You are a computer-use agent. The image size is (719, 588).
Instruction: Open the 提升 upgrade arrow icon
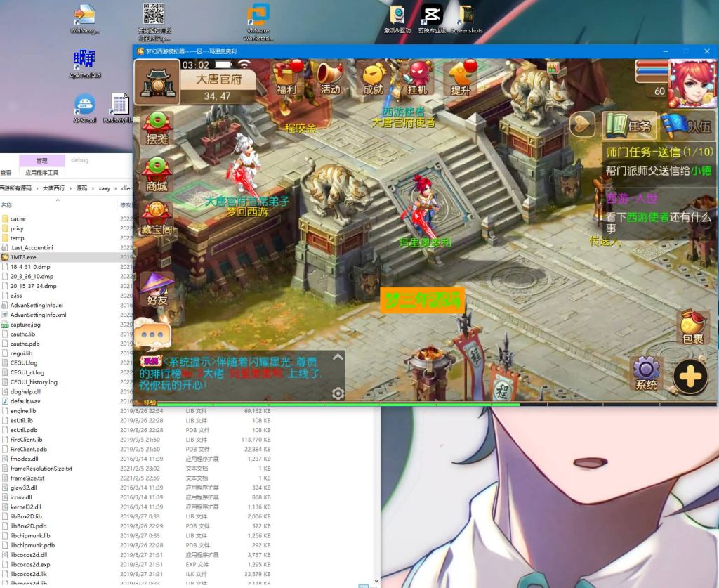461,78
